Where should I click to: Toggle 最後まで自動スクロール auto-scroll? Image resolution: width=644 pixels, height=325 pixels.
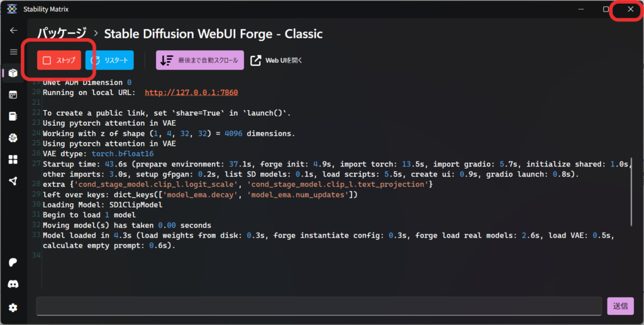(200, 60)
